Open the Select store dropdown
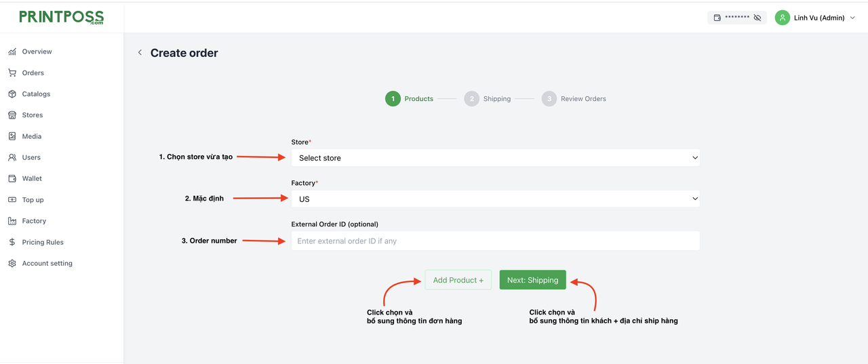Viewport: 868px width, 364px height. click(495, 158)
